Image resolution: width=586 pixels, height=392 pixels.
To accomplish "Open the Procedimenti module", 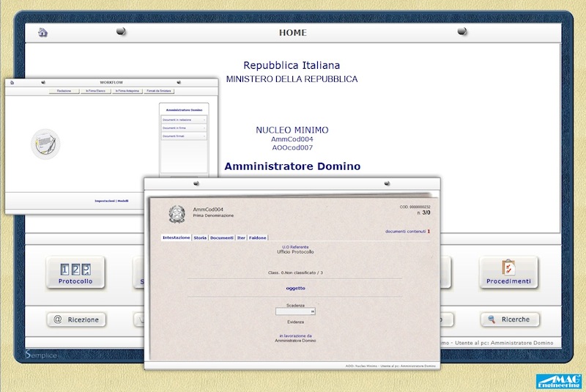I will (508, 273).
